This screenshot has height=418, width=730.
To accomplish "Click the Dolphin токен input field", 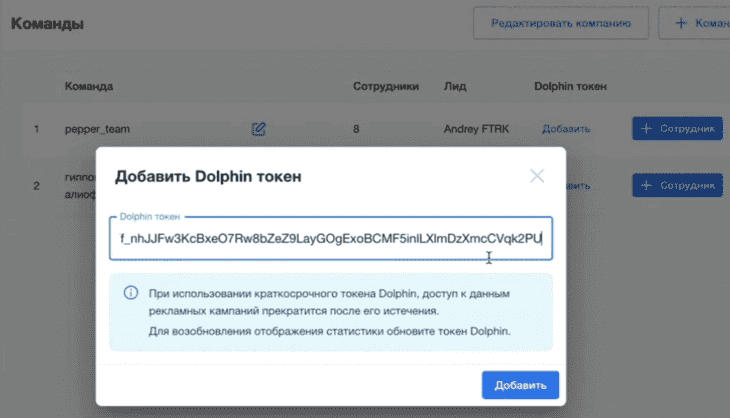I will coord(331,238).
